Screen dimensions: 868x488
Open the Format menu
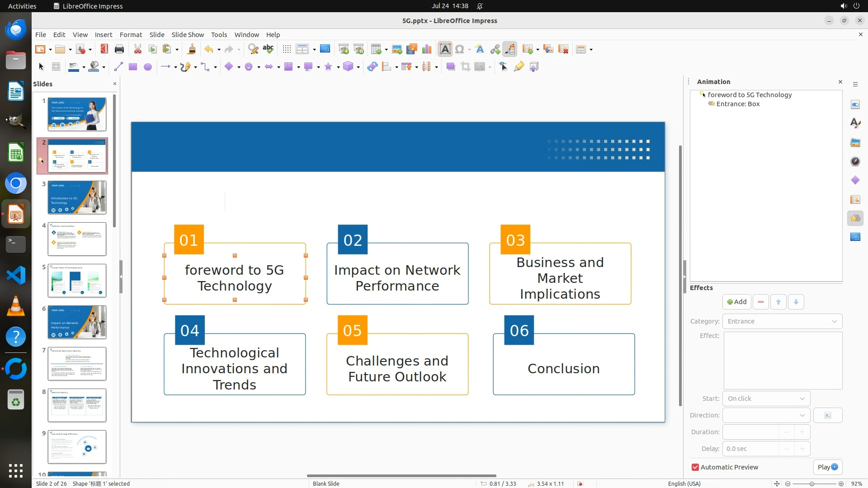131,35
